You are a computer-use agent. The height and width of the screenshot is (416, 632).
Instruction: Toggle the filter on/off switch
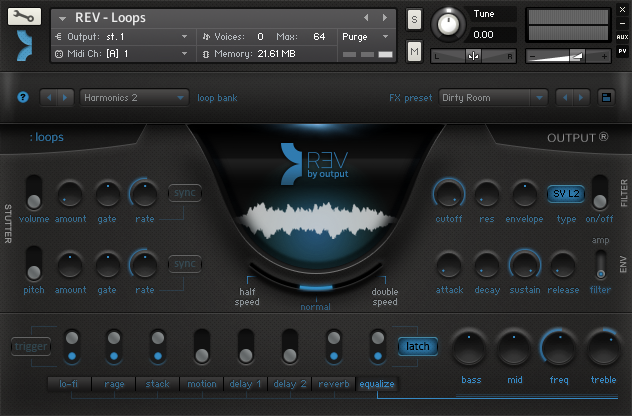click(599, 192)
